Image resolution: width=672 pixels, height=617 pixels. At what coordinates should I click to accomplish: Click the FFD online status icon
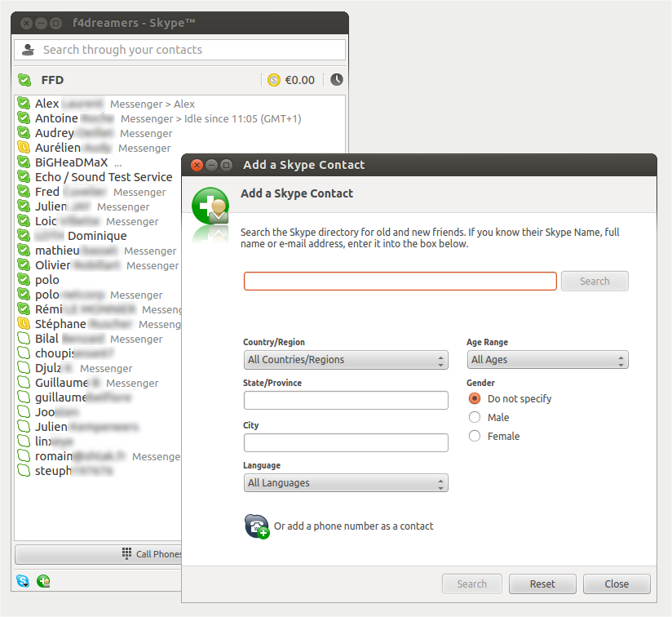(x=24, y=80)
